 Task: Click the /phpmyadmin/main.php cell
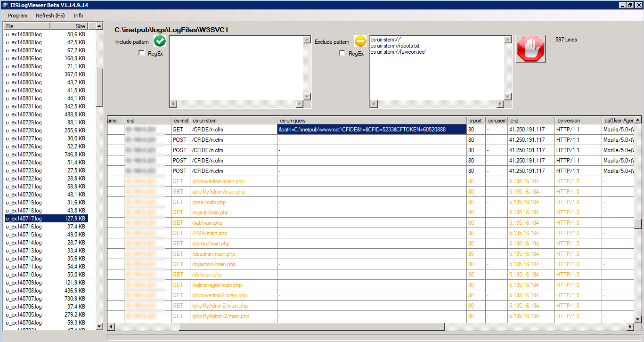[234, 181]
